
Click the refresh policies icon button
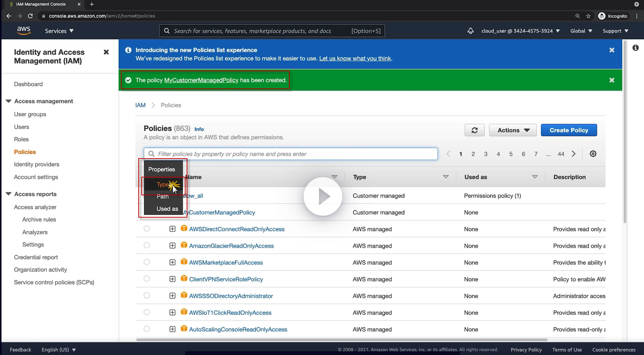click(x=474, y=130)
